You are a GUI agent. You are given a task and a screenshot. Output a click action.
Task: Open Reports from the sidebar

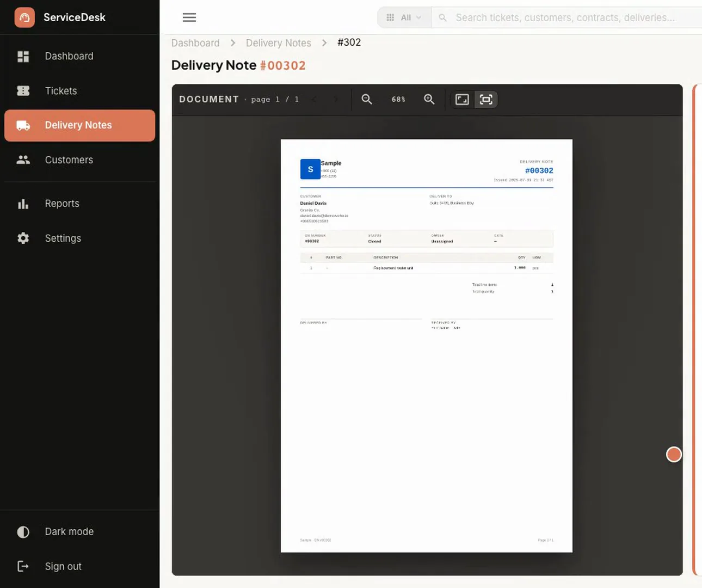(x=79, y=204)
